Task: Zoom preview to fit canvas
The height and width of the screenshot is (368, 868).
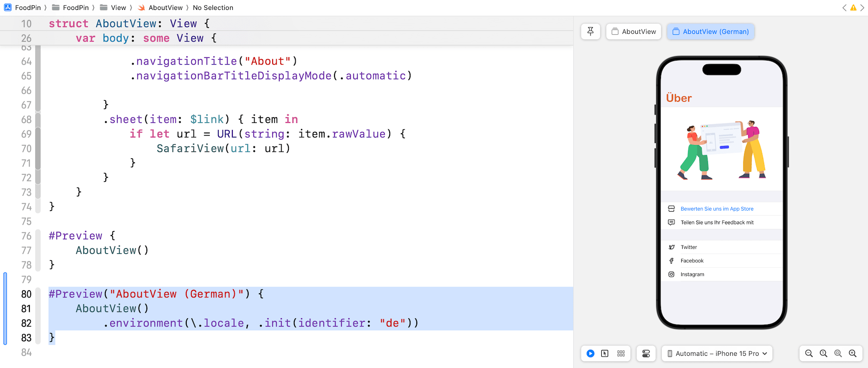Action: (838, 354)
